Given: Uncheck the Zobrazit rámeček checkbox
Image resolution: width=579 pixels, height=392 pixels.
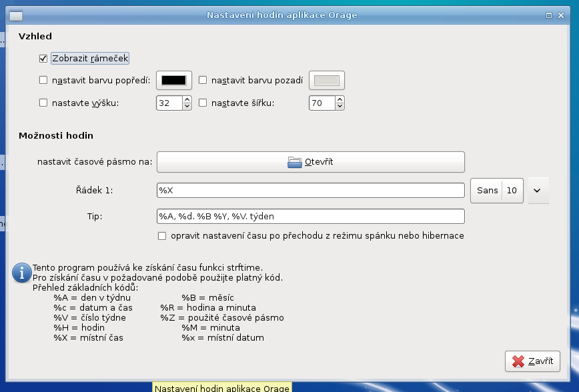Looking at the screenshot, I should (44, 59).
